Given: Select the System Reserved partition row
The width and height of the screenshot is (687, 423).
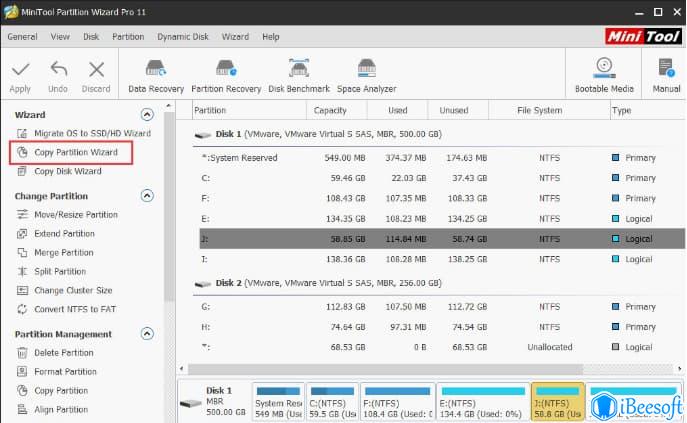Looking at the screenshot, I should tap(442, 158).
